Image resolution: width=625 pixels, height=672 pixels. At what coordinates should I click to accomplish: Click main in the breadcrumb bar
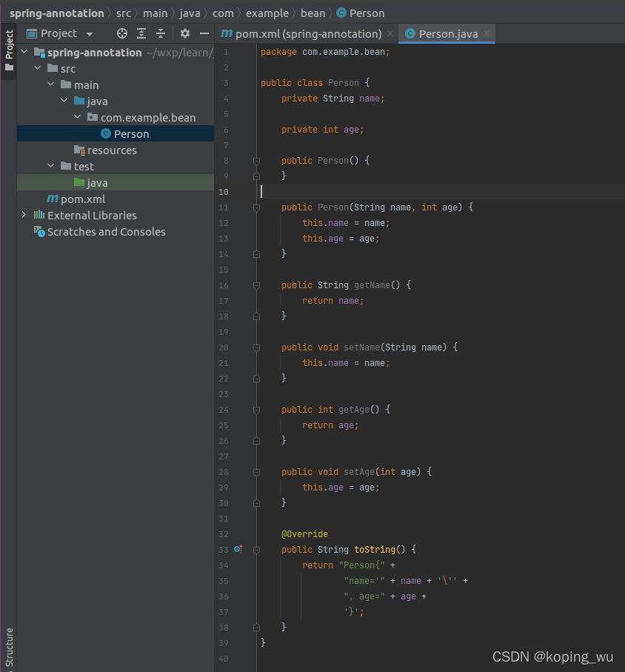point(155,13)
